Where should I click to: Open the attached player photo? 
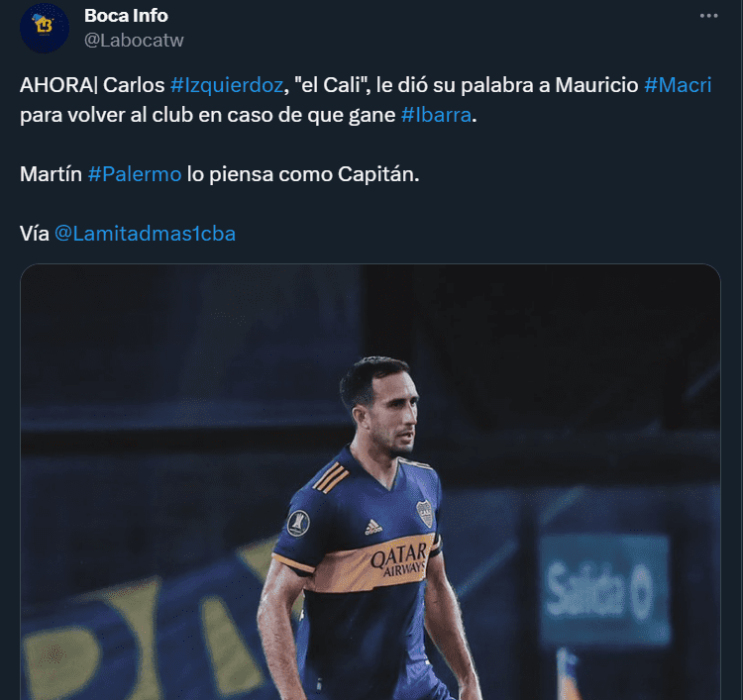371,481
